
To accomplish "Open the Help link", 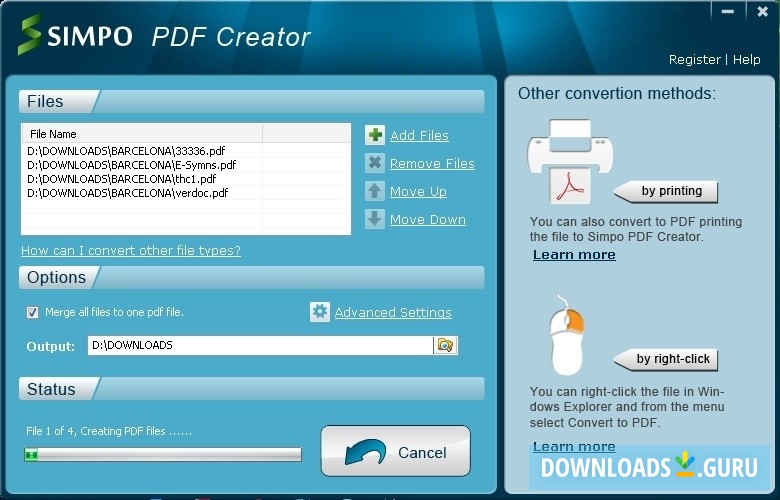I will point(746,60).
